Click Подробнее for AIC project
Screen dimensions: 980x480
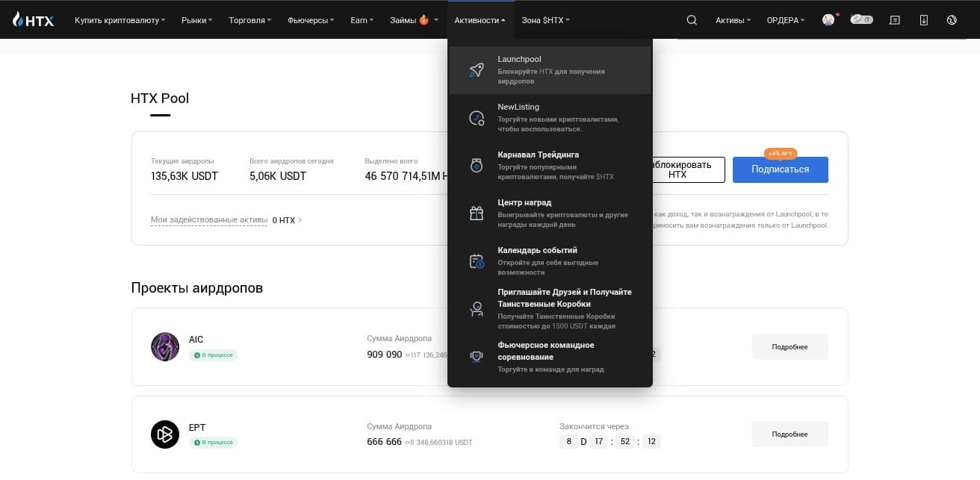[x=790, y=347]
